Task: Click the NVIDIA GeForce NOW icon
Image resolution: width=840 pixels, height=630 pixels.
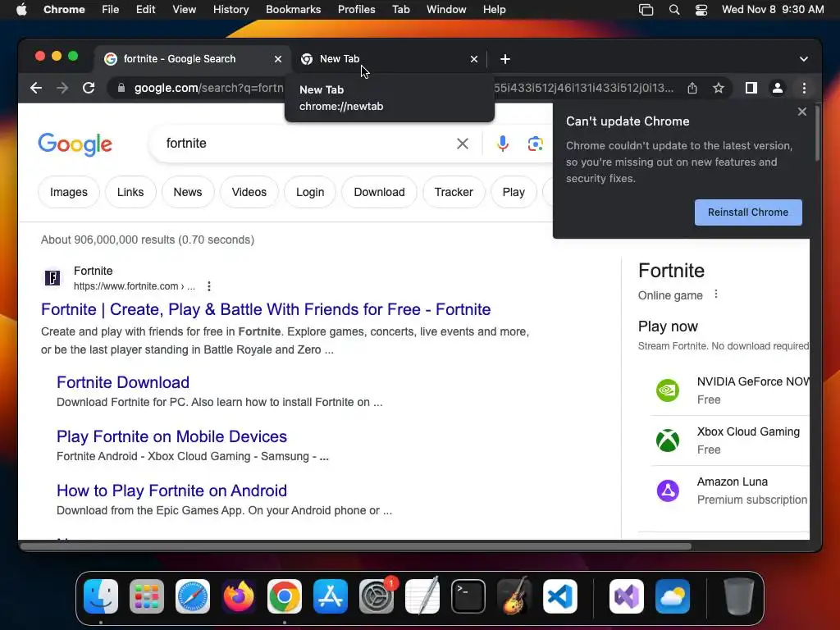Action: coord(668,390)
